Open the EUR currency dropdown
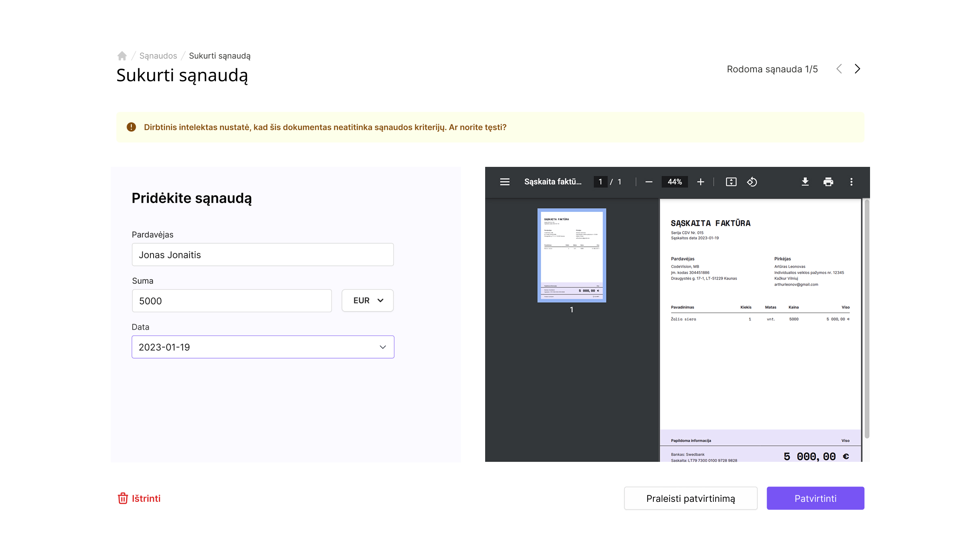This screenshot has width=980, height=560. [x=367, y=300]
